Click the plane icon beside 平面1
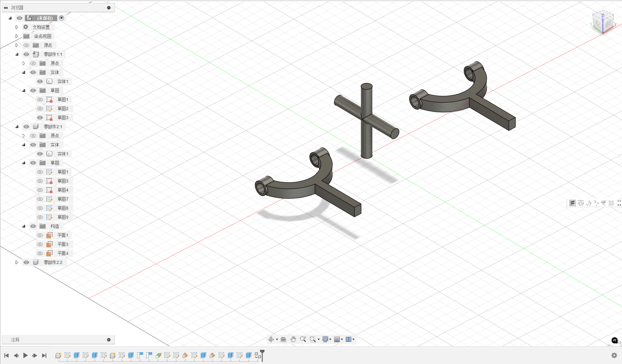The width and height of the screenshot is (622, 364). (49, 235)
